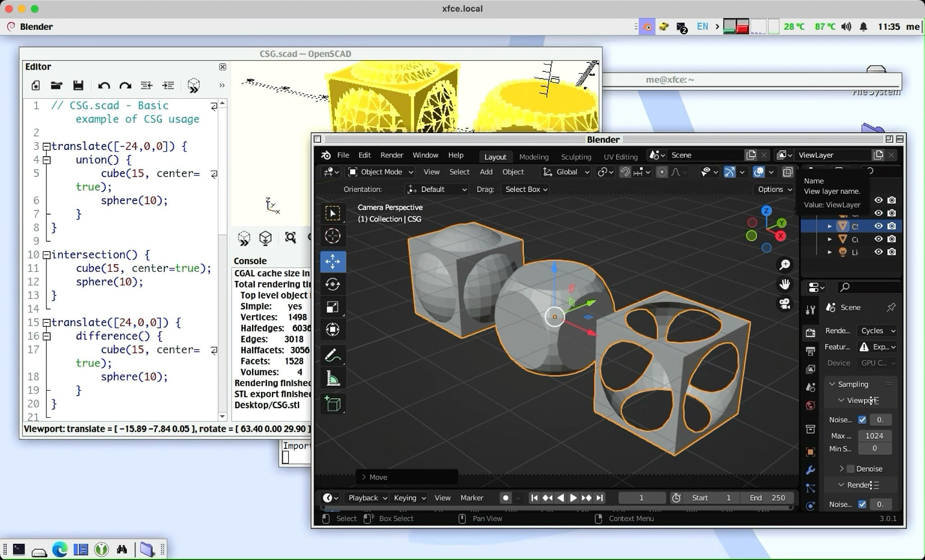Viewport: 925px width, 560px height.
Task: Click the Rotate tool icon in toolbar
Action: coord(333,284)
